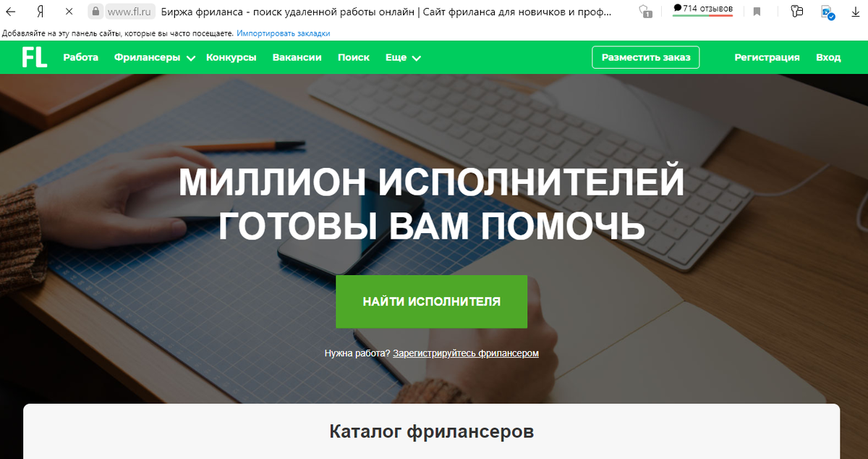Click the green НАЙТИ ИСПОЛНИТЕЛЯ button
The image size is (868, 459).
tap(432, 302)
